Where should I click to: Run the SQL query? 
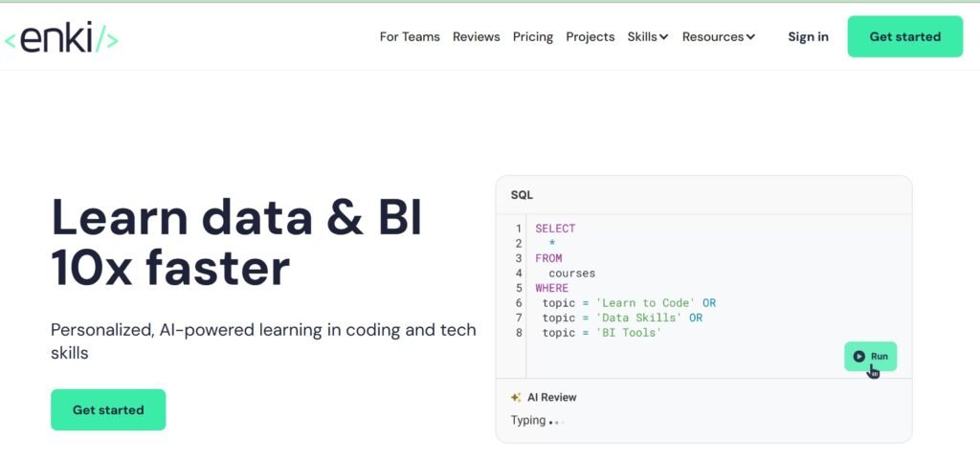tap(870, 357)
